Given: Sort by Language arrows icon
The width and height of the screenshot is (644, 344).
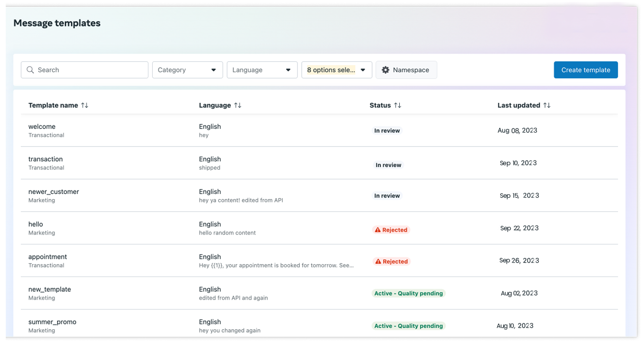Looking at the screenshot, I should pyautogui.click(x=237, y=105).
